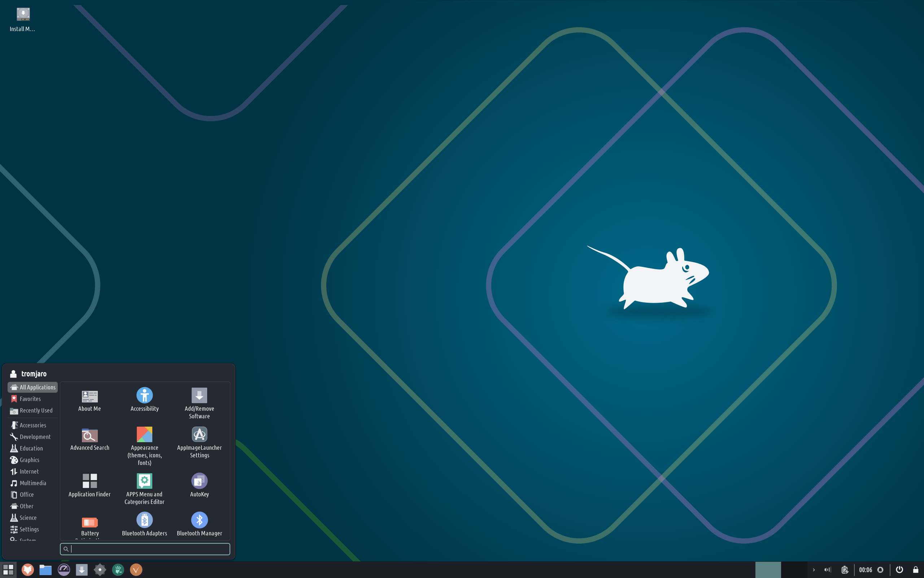Click the battery power manager tray icon
The image size is (924, 578).
tap(845, 570)
